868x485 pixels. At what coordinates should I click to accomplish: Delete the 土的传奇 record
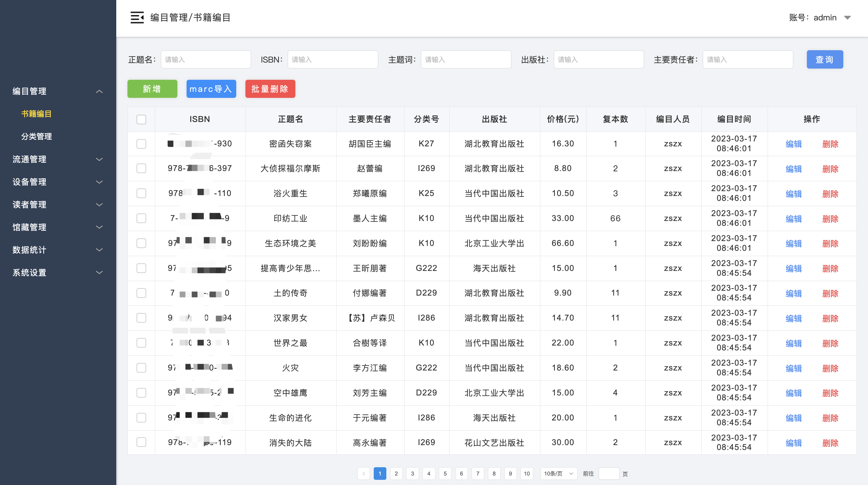tap(830, 293)
